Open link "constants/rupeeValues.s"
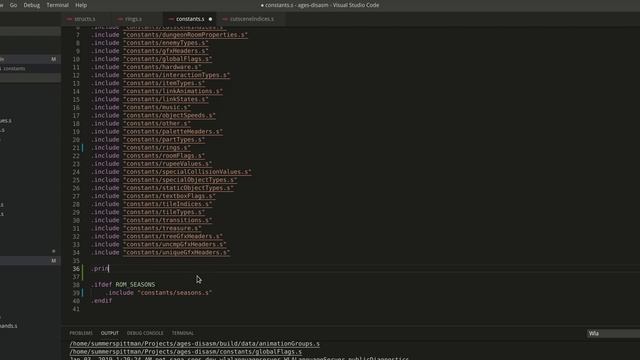Viewport: 640px width, 360px height. tap(167, 164)
